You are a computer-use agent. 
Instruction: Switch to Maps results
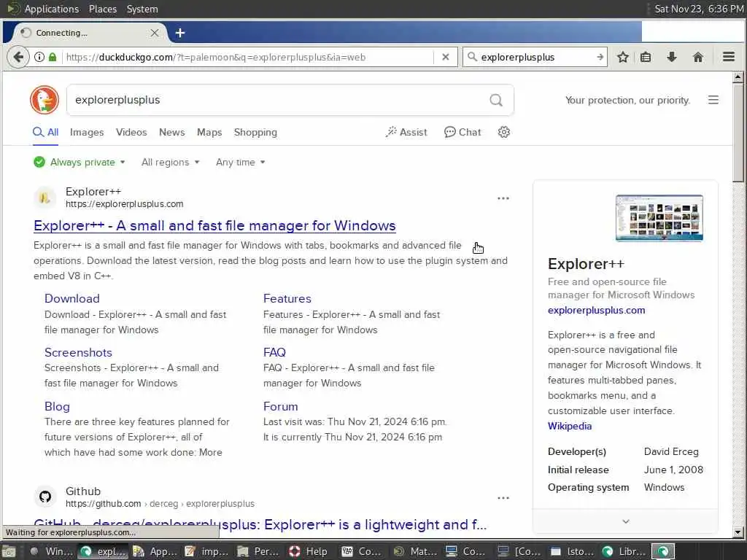pos(209,133)
